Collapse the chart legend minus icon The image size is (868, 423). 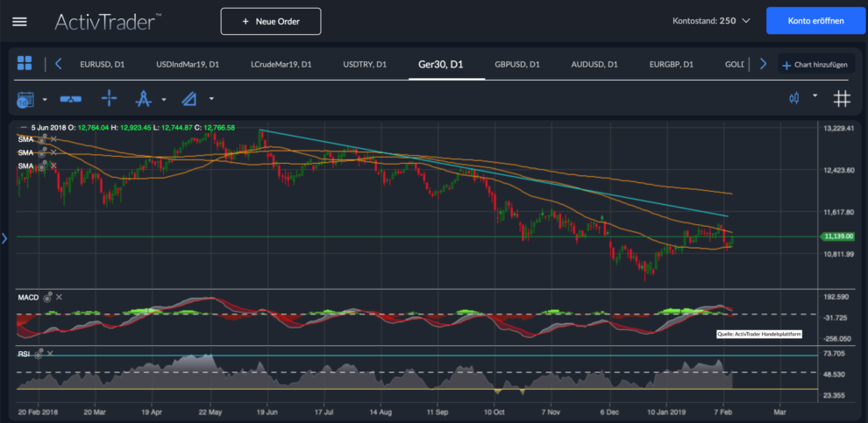(x=22, y=128)
